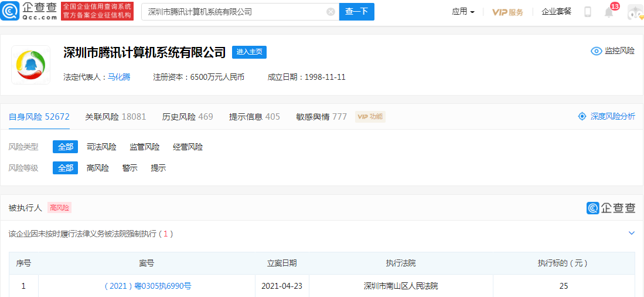Click the company logo thumbnail
Viewport: 644px width, 297px height.
pyautogui.click(x=31, y=65)
